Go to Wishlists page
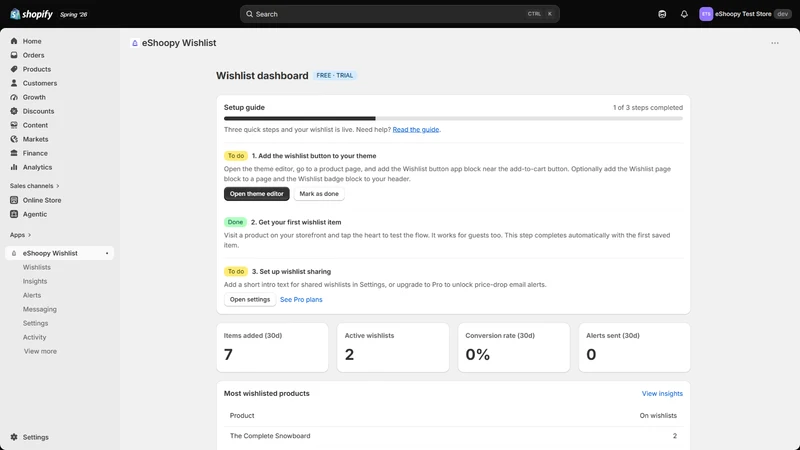Screen dimensions: 800x450 click(37, 267)
